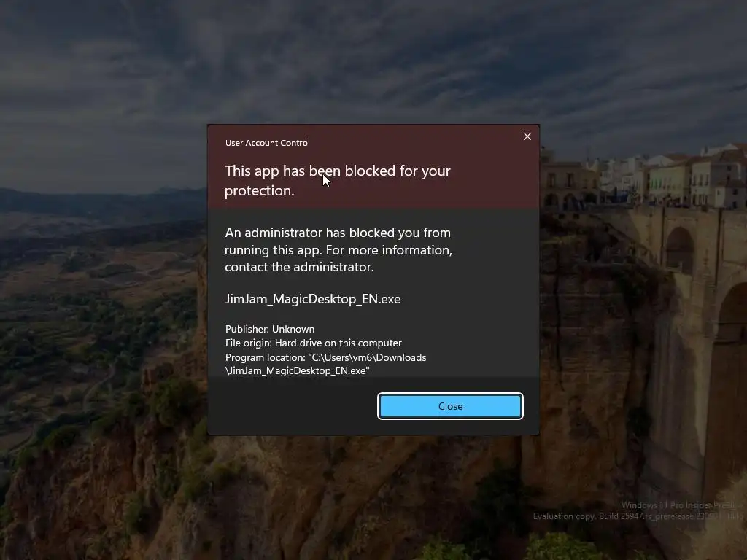This screenshot has height=560, width=747.
Task: Click the 'Publisher: Unknown' line
Action: point(270,329)
